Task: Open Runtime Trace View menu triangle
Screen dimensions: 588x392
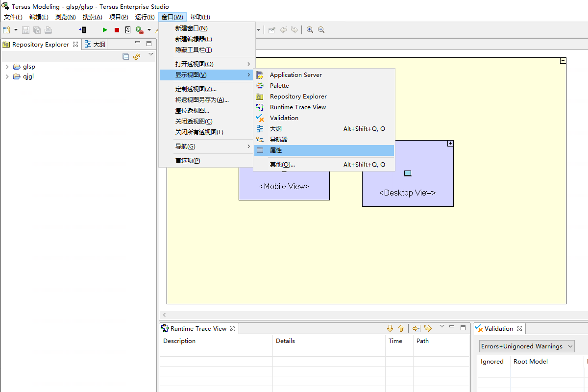Action: (x=441, y=326)
